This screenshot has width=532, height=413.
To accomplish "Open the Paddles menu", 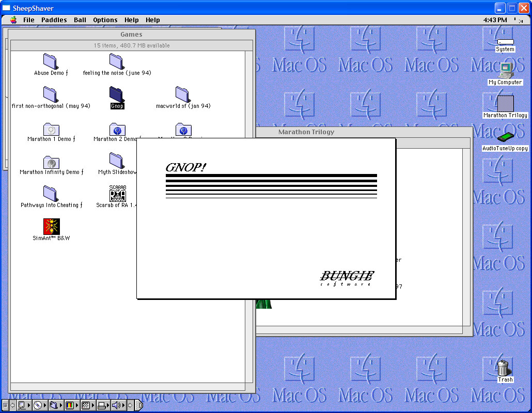I will pos(54,20).
